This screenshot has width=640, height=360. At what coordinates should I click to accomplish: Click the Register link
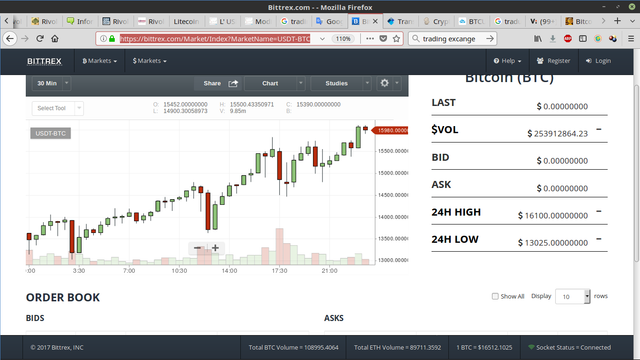pyautogui.click(x=553, y=61)
